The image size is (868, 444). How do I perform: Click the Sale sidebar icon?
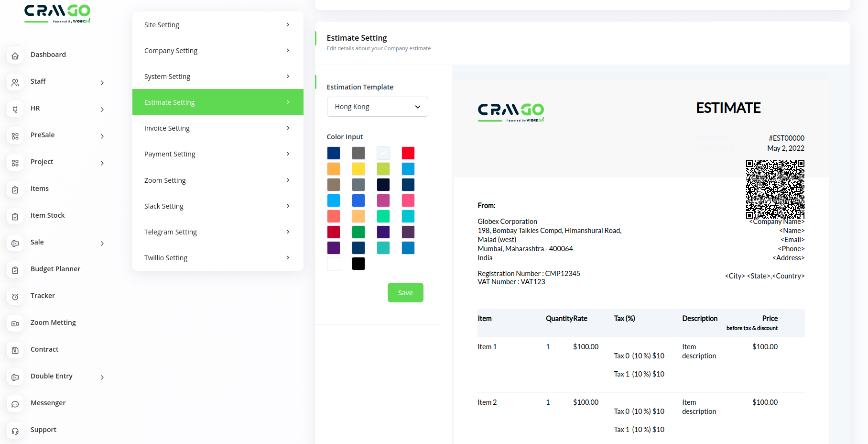click(x=15, y=243)
